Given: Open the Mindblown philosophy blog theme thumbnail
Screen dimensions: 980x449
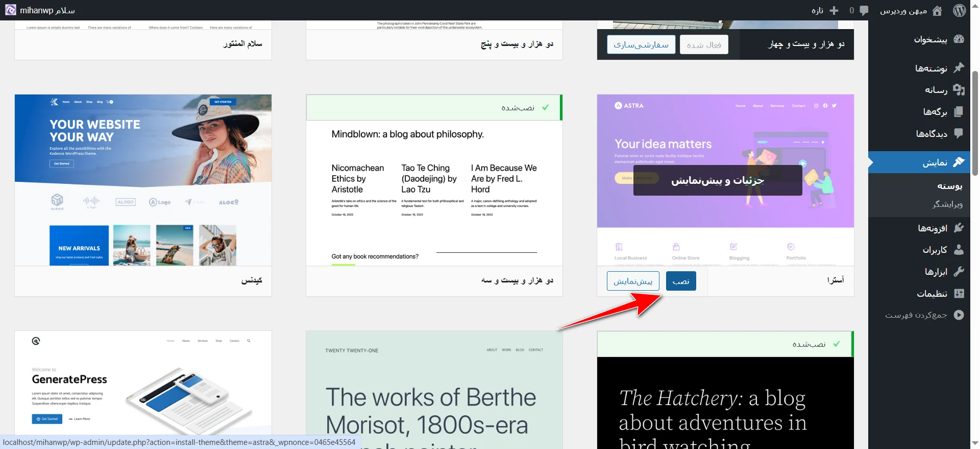Looking at the screenshot, I should click(434, 193).
